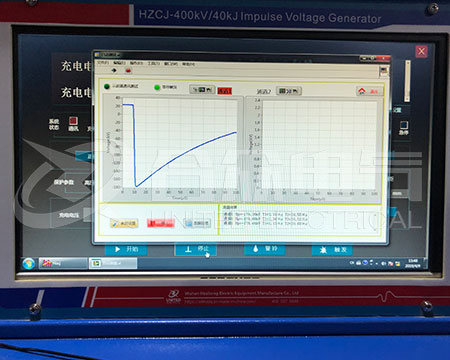Screen dimensions: 450x360
Task: Close the background panel with red X
Action: [421, 51]
